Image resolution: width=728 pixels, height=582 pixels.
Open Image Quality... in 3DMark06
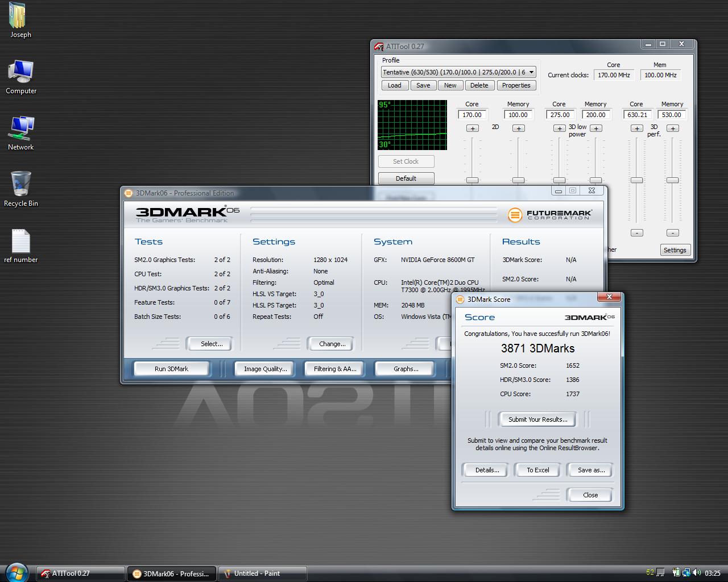265,369
